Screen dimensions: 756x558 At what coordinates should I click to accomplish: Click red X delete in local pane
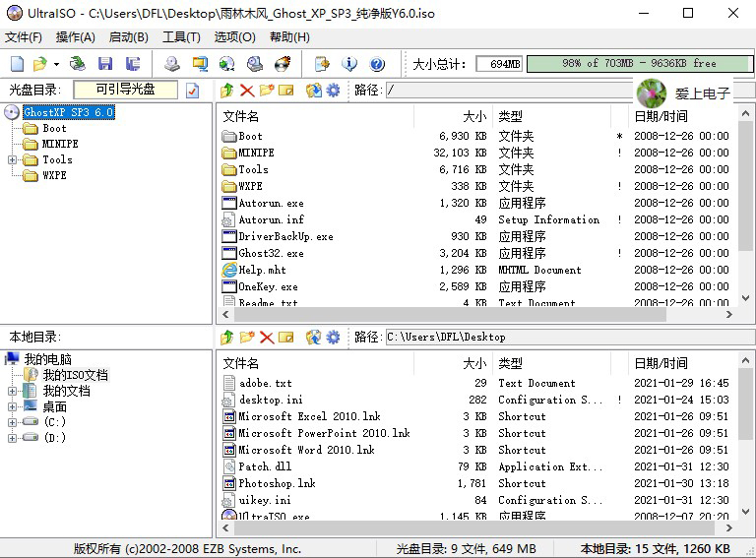click(267, 338)
